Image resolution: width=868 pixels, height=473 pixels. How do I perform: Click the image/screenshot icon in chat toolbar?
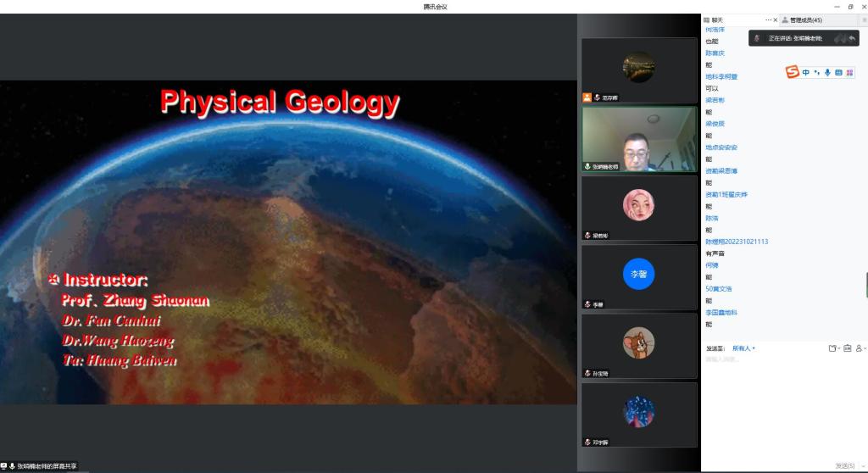tap(847, 348)
